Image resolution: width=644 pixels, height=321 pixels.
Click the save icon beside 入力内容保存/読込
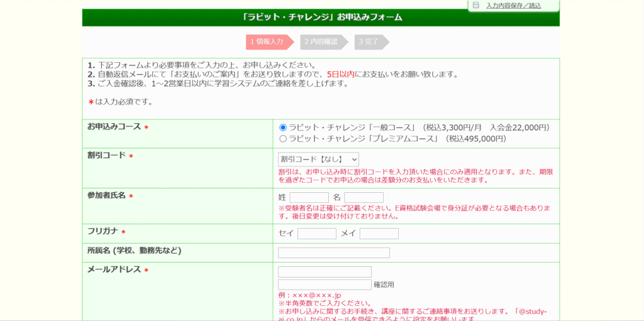pos(476,5)
